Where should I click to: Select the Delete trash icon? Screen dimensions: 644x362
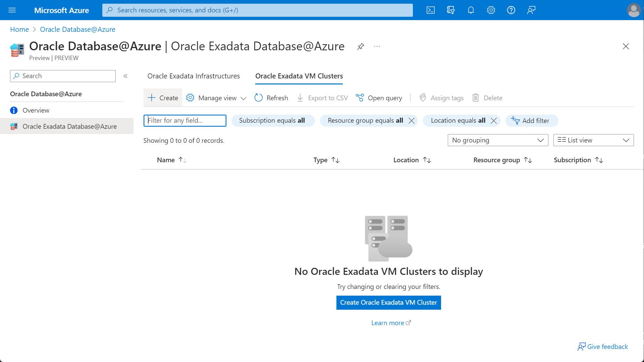click(x=475, y=98)
